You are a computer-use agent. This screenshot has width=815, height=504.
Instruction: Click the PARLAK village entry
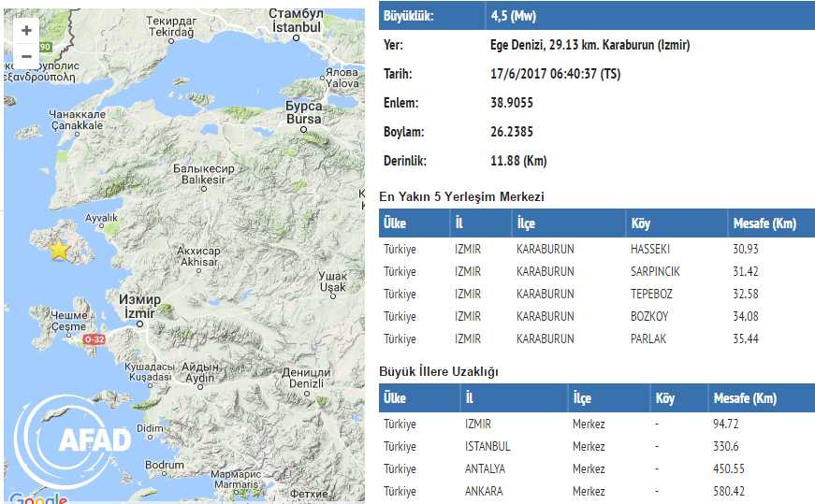(648, 338)
